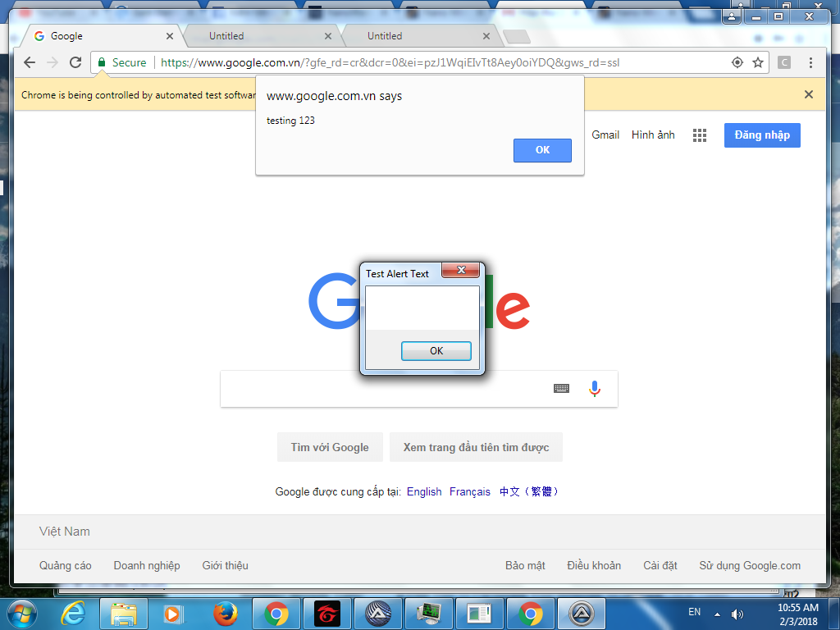Switch Google language to English

click(424, 492)
